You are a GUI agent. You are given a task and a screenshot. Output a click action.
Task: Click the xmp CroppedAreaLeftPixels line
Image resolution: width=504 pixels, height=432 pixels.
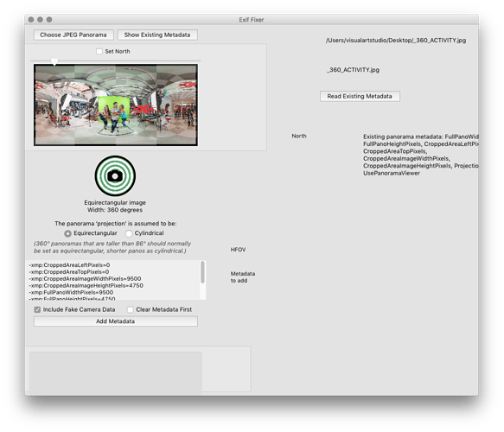(69, 265)
